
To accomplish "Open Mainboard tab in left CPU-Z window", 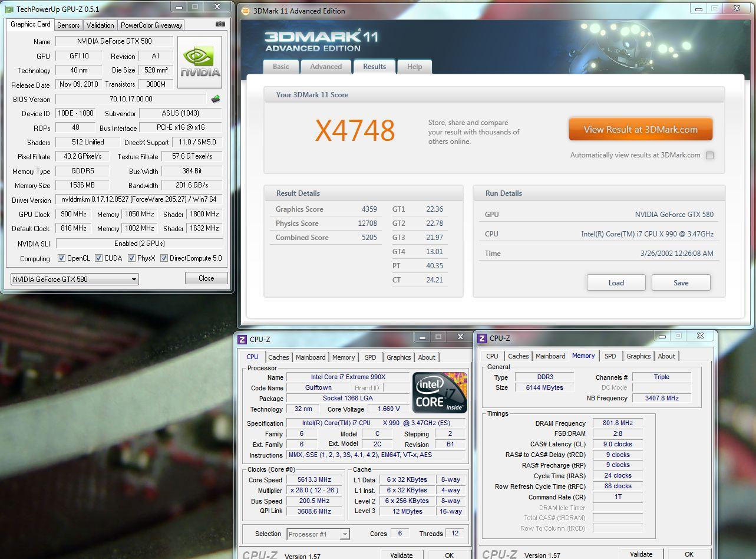I will [311, 357].
